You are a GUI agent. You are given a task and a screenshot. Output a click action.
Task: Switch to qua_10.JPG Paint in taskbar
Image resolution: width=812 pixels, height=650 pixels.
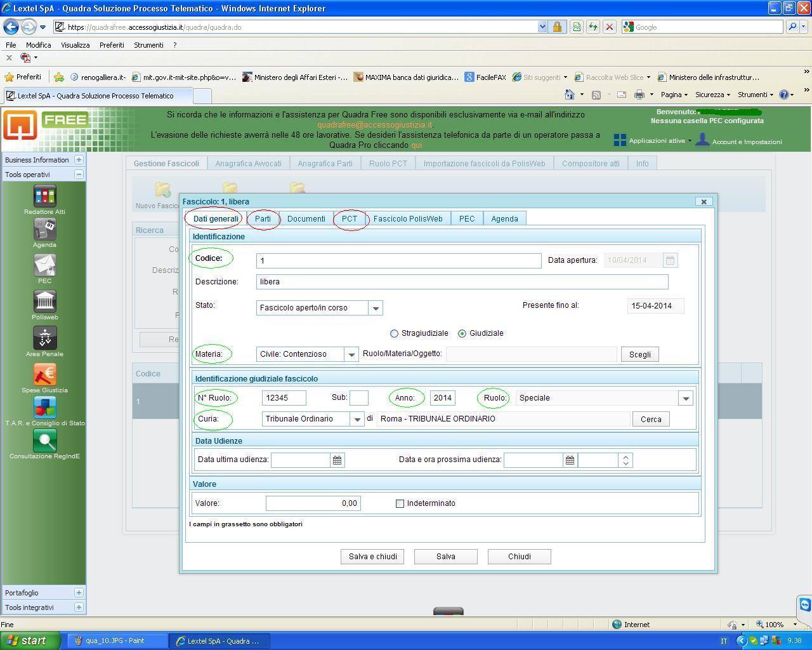tap(117, 640)
